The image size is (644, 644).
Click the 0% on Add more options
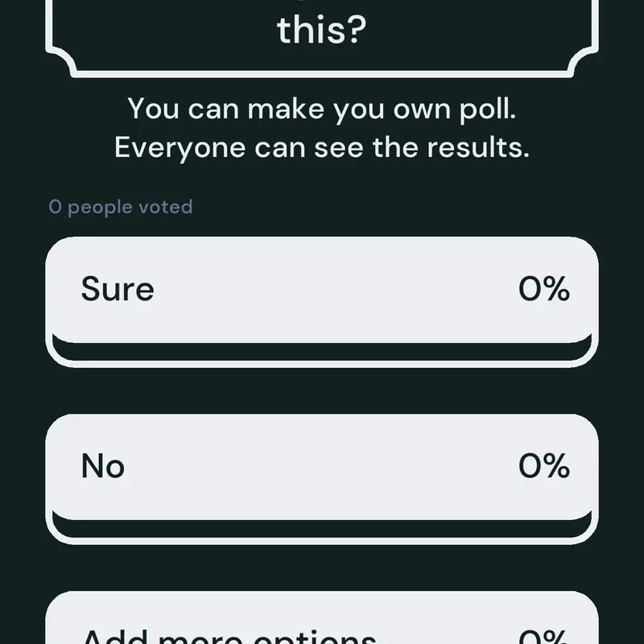tap(544, 637)
